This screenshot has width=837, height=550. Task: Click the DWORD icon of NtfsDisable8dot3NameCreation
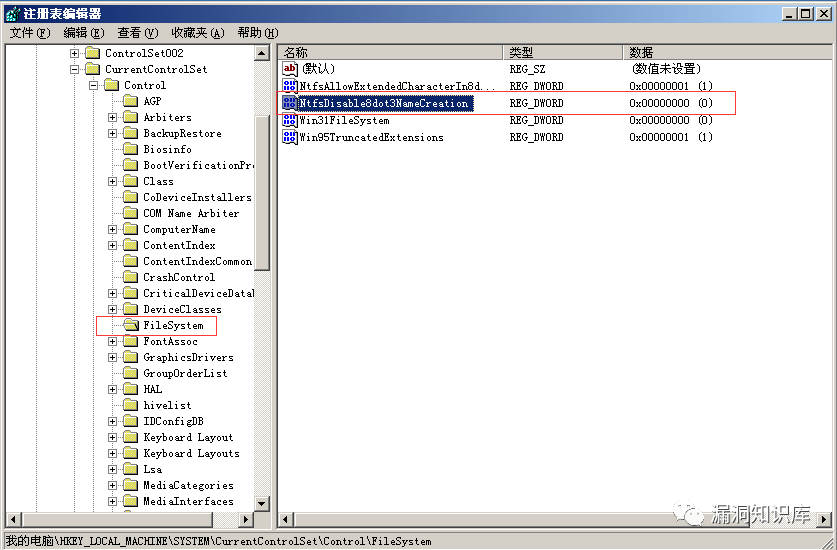click(x=290, y=103)
